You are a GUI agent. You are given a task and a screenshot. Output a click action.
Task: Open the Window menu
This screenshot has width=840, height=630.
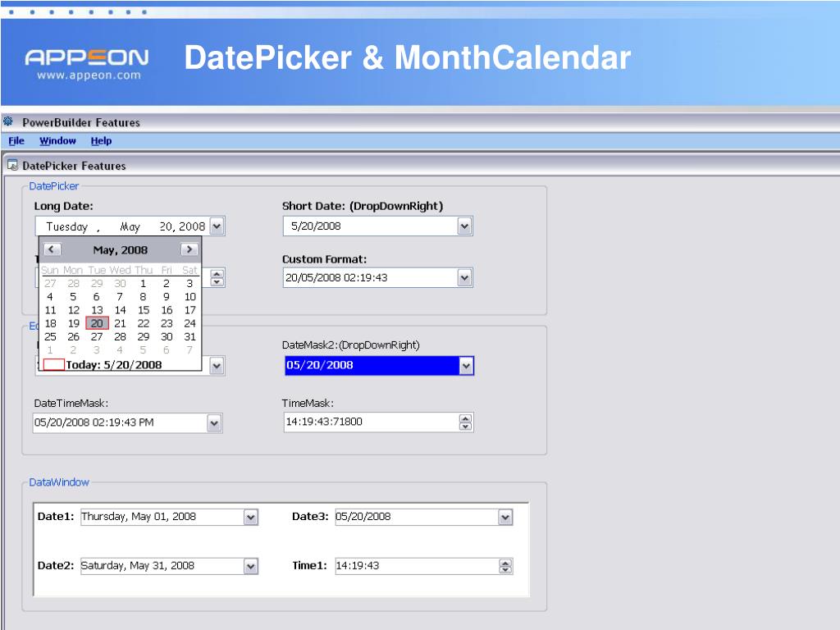pyautogui.click(x=57, y=141)
